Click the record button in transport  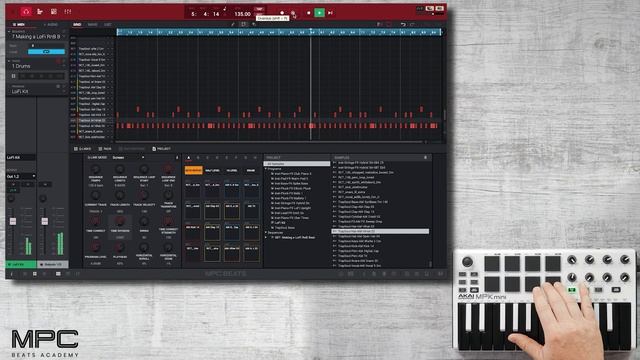click(282, 13)
